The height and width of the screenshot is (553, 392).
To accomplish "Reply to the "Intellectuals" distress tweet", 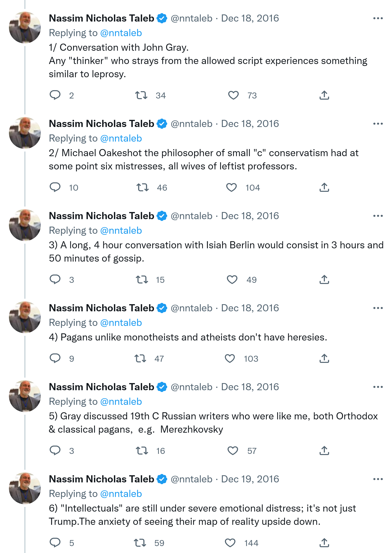I will [x=55, y=543].
